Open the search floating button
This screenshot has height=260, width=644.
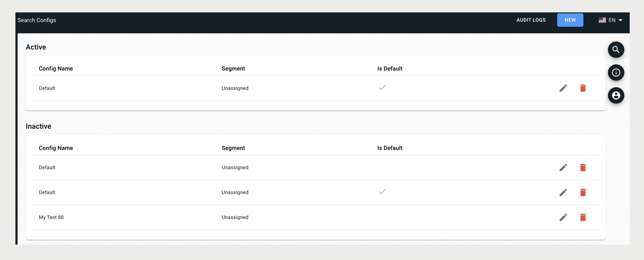click(x=616, y=50)
